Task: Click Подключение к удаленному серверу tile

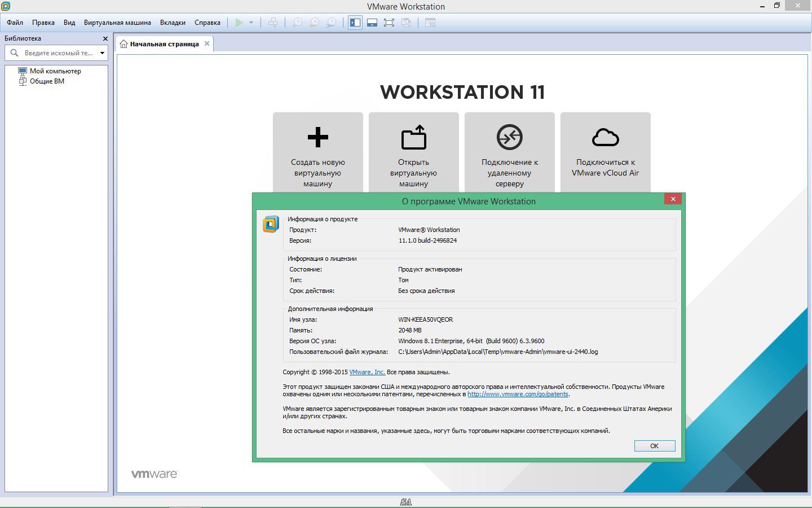Action: point(510,152)
